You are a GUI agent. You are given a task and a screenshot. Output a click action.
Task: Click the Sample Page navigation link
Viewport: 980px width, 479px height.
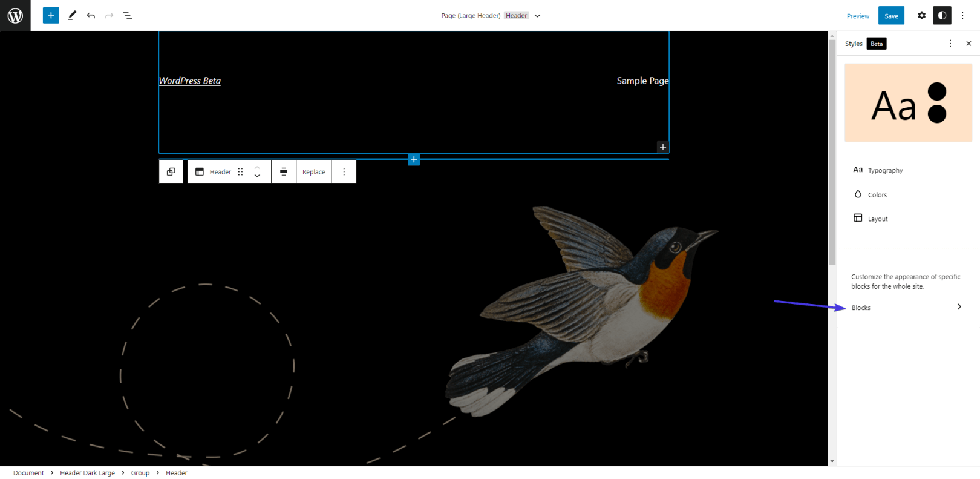pos(642,81)
